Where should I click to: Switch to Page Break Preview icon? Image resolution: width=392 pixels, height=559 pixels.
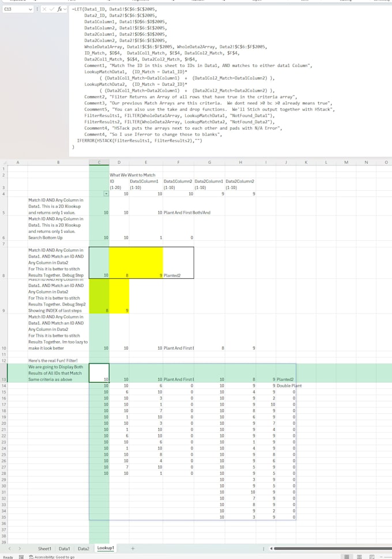pos(372,557)
